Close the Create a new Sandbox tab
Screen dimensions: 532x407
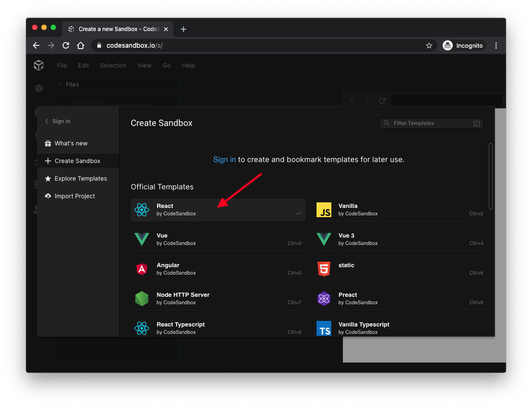tap(166, 29)
